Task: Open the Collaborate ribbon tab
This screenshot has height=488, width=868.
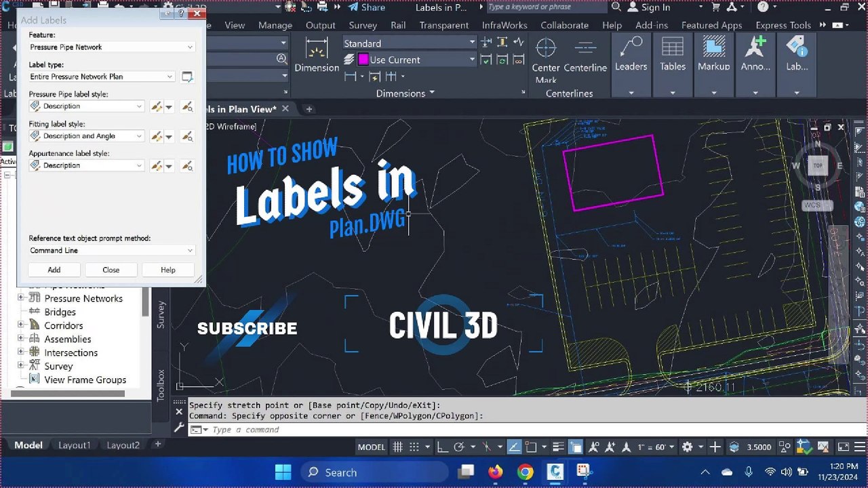Action: click(x=564, y=25)
